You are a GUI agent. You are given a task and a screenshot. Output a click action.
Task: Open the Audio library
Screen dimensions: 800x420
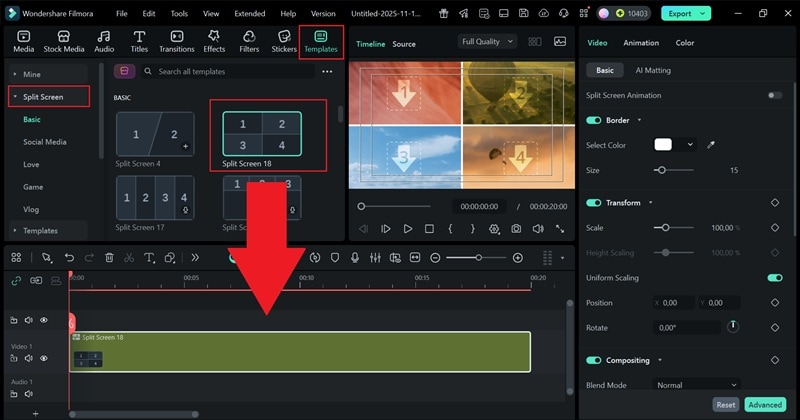104,41
